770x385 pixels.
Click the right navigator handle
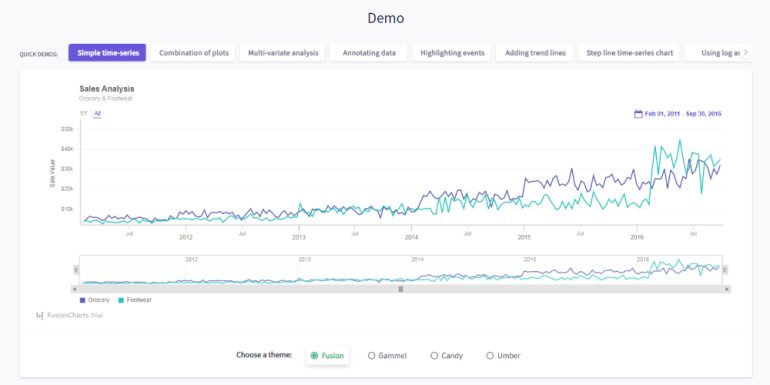point(725,270)
